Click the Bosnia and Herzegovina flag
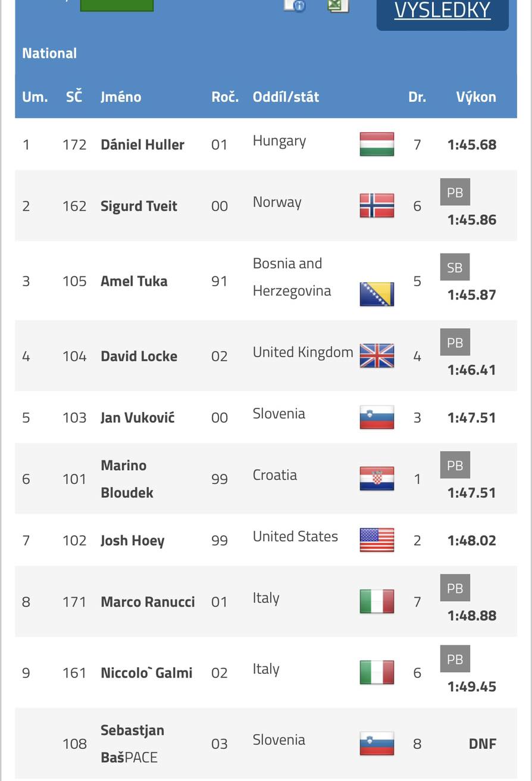 coord(377,294)
